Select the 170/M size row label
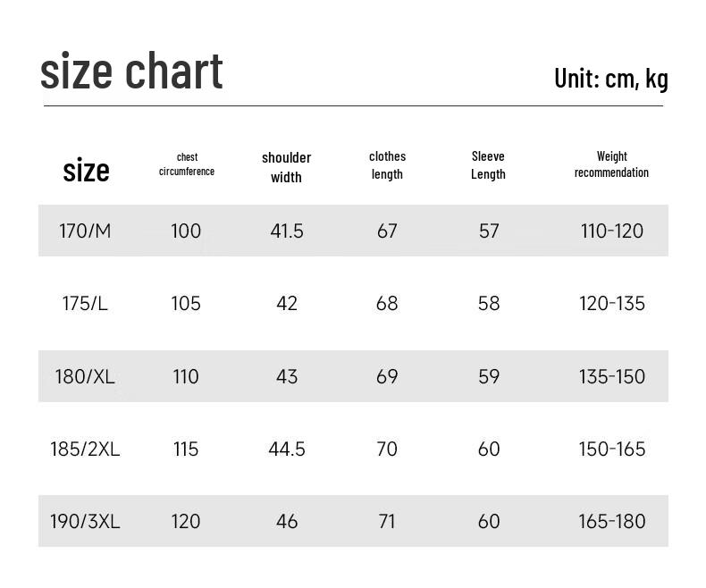This screenshot has width=706, height=588. pyautogui.click(x=85, y=231)
